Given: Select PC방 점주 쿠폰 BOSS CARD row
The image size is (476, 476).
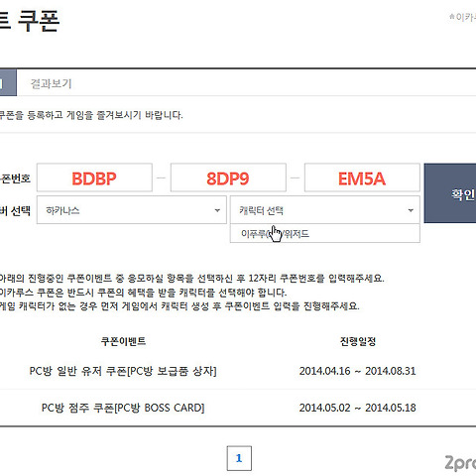Looking at the screenshot, I should click(x=123, y=408).
